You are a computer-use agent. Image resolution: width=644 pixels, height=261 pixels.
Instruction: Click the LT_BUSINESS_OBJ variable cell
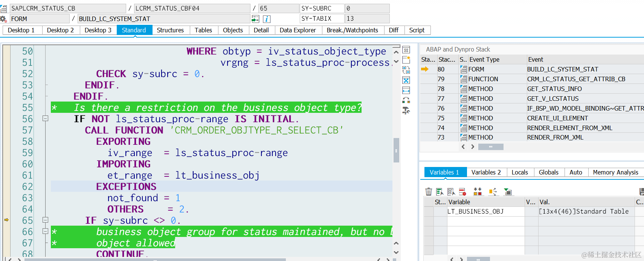486,211
